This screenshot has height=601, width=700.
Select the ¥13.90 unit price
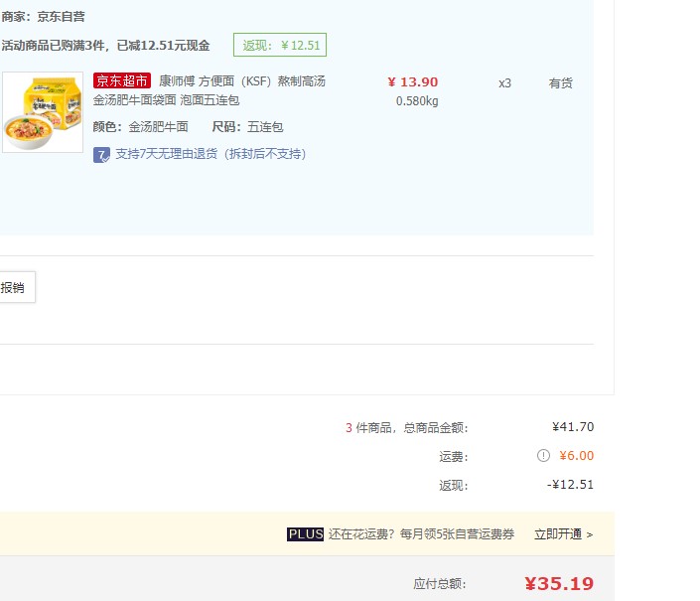(413, 82)
